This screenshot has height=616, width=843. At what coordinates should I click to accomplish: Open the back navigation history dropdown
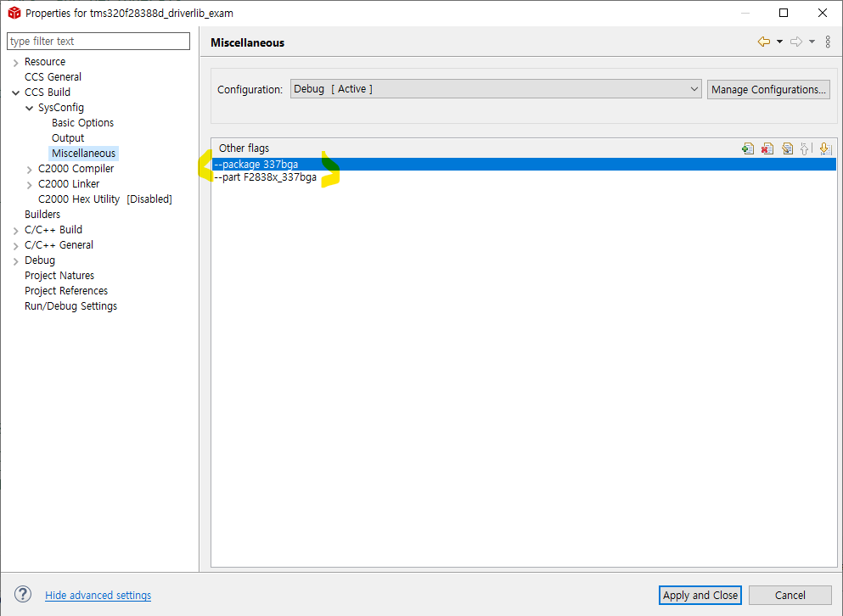click(778, 42)
